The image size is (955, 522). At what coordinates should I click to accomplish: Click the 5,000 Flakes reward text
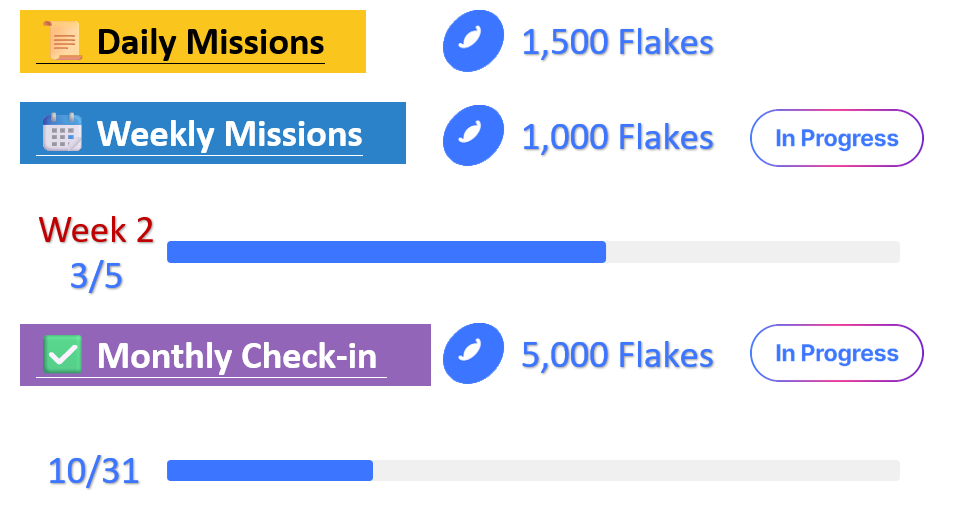[618, 355]
